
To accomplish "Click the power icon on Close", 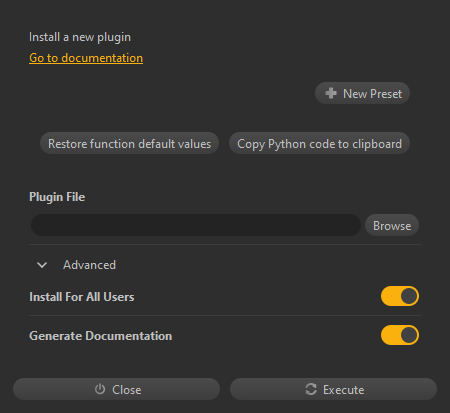I will [x=100, y=389].
